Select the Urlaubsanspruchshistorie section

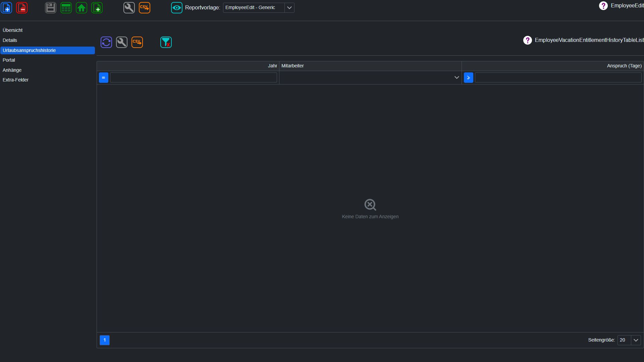[x=47, y=50]
